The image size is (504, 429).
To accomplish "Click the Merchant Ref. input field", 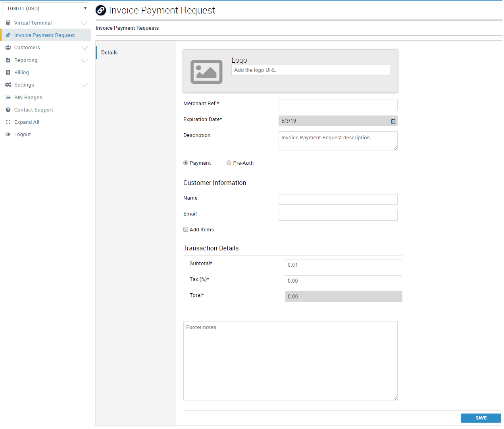I will pyautogui.click(x=338, y=105).
